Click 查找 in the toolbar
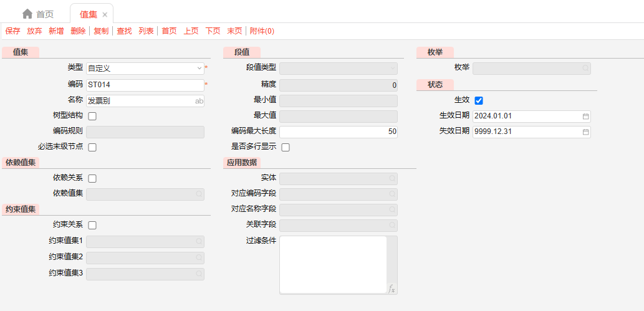The width and height of the screenshot is (644, 311). (124, 31)
